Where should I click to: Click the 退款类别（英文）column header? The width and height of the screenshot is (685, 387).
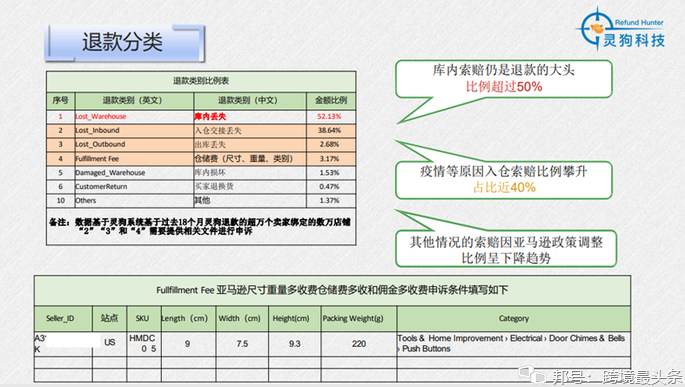coord(134,100)
